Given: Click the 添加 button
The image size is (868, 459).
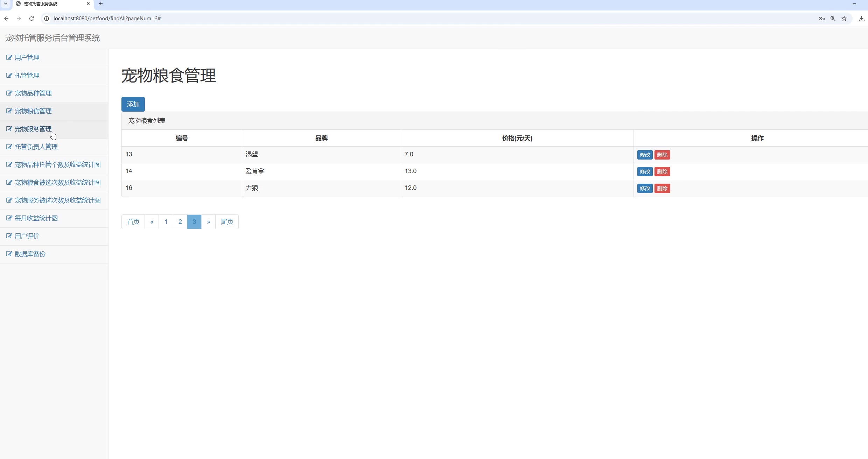Looking at the screenshot, I should point(133,104).
